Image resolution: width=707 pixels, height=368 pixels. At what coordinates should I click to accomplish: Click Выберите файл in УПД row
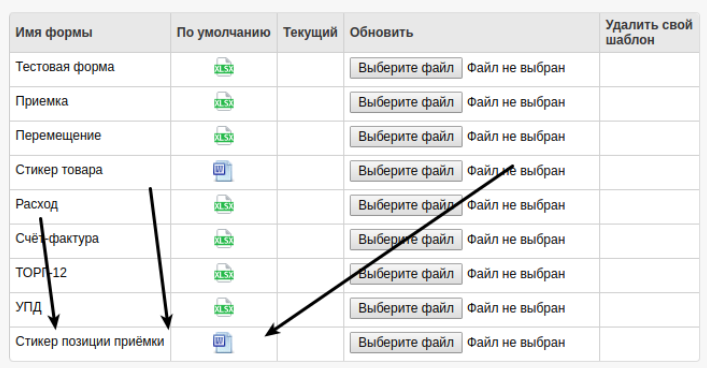coord(406,308)
